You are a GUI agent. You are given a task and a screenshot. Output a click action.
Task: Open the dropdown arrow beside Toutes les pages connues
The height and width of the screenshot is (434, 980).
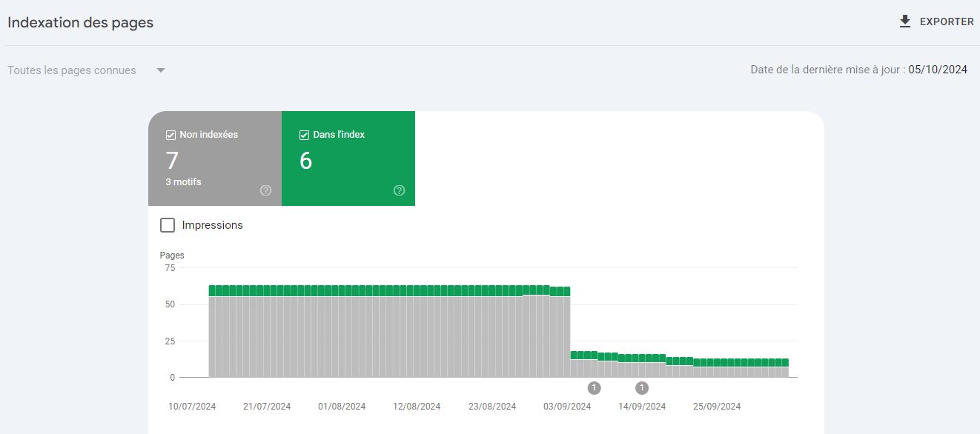pyautogui.click(x=161, y=71)
